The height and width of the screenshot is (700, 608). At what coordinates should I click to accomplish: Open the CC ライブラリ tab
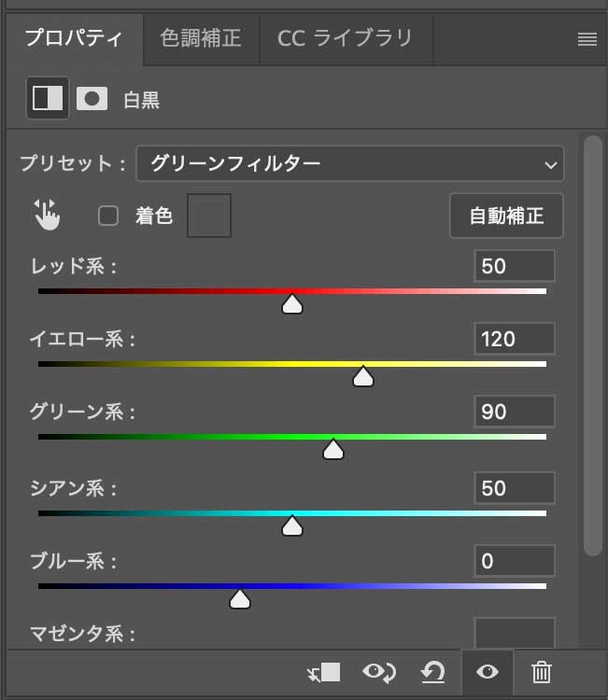(x=345, y=38)
